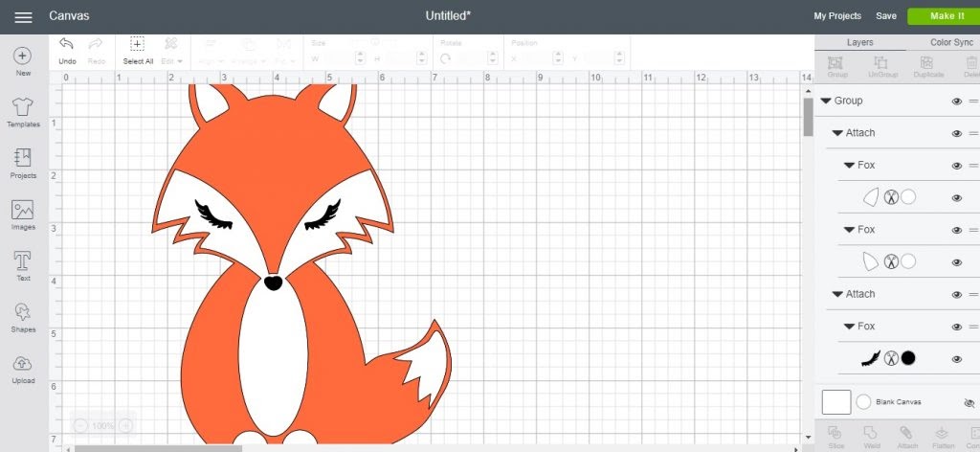The width and height of the screenshot is (980, 452).
Task: Save the project
Action: pyautogui.click(x=885, y=16)
